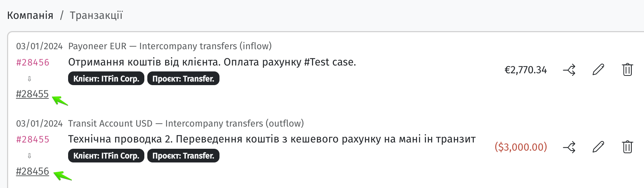Screen dimensions: 644x188
Task: Edit the €2,770.34 transaction with pencil icon
Action: tap(598, 70)
